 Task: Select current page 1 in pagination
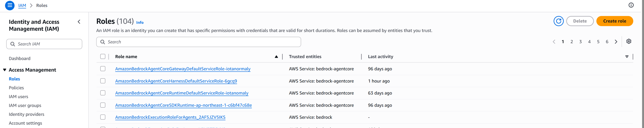(563, 42)
